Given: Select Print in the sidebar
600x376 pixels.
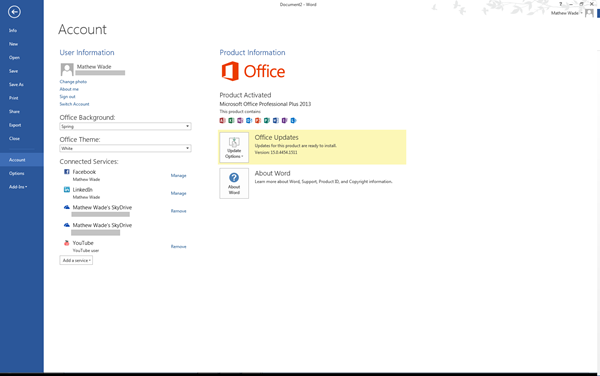Looking at the screenshot, I should (13, 98).
